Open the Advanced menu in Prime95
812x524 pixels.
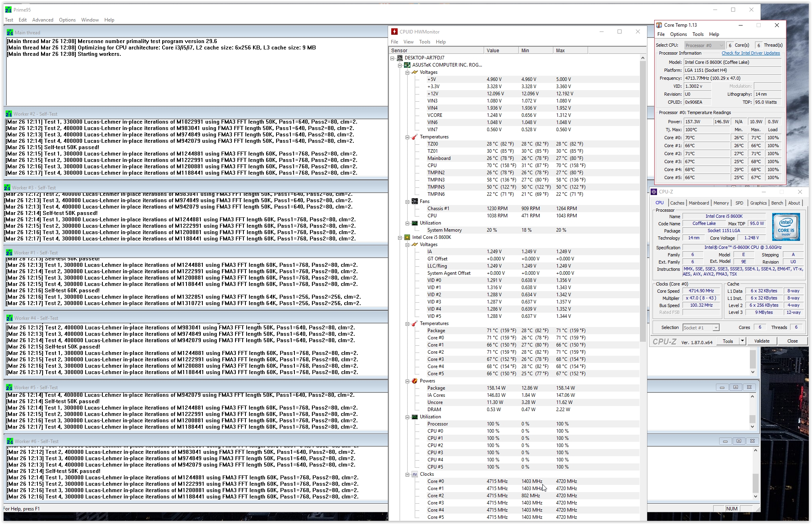tap(43, 20)
